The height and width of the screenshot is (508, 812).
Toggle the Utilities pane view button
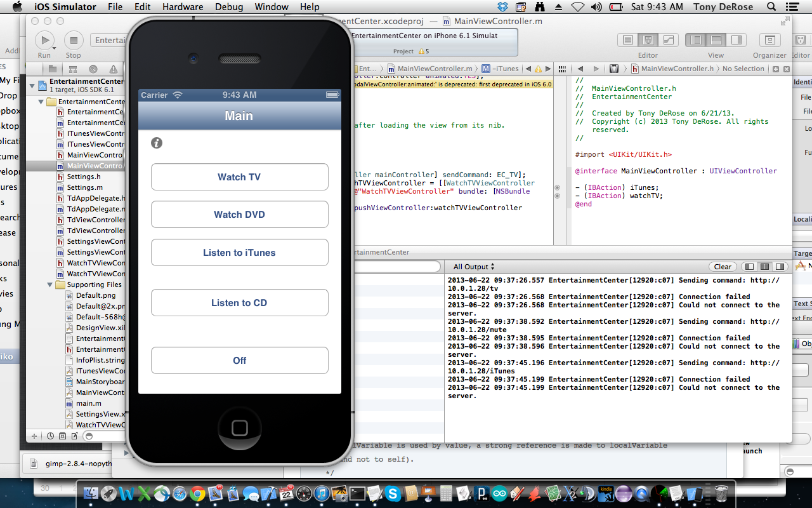pyautogui.click(x=736, y=40)
